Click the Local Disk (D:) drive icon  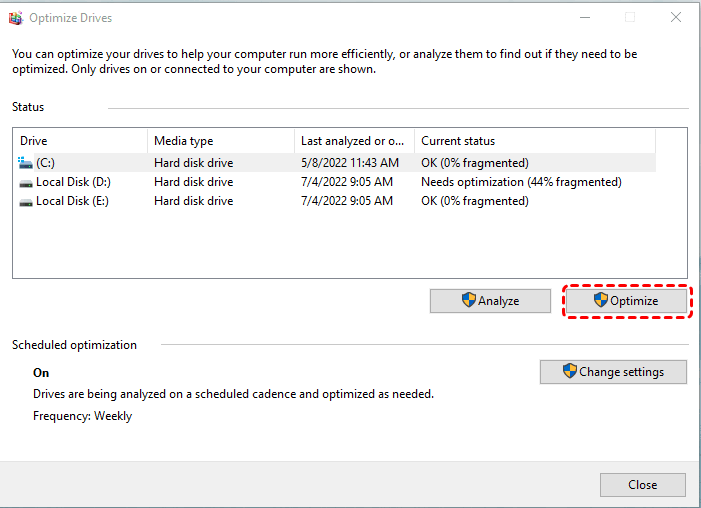pyautogui.click(x=25, y=182)
